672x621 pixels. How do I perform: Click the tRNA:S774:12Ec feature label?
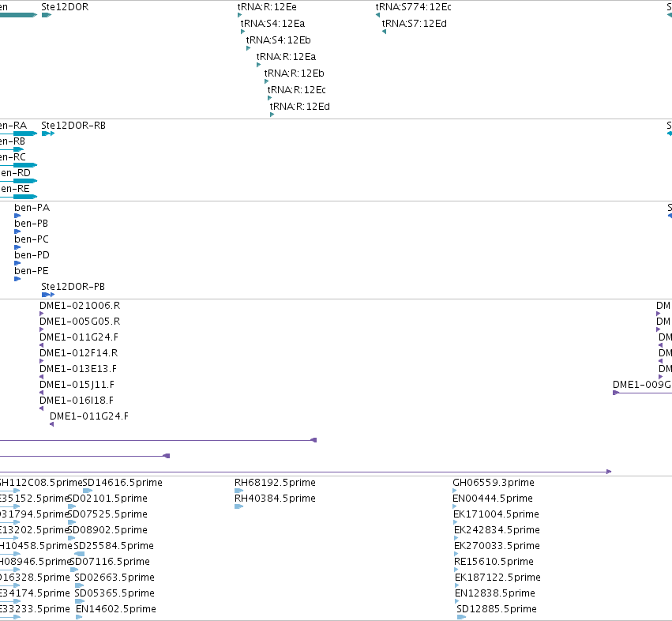pos(413,7)
